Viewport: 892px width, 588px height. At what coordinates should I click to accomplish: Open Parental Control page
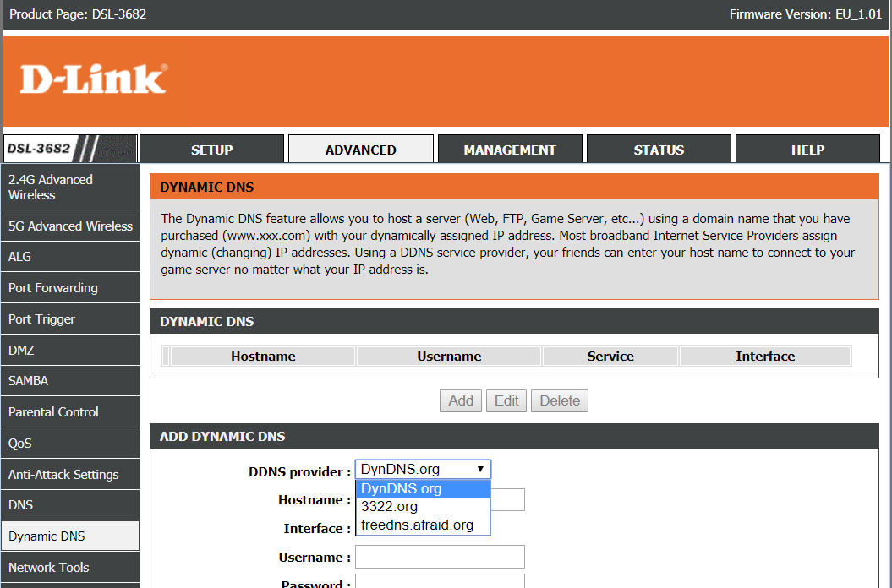point(70,411)
